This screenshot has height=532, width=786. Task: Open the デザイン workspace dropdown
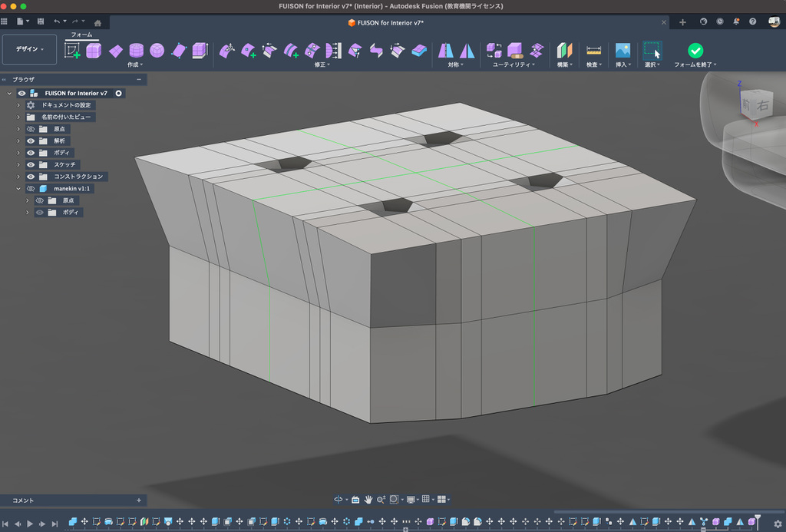(x=30, y=49)
